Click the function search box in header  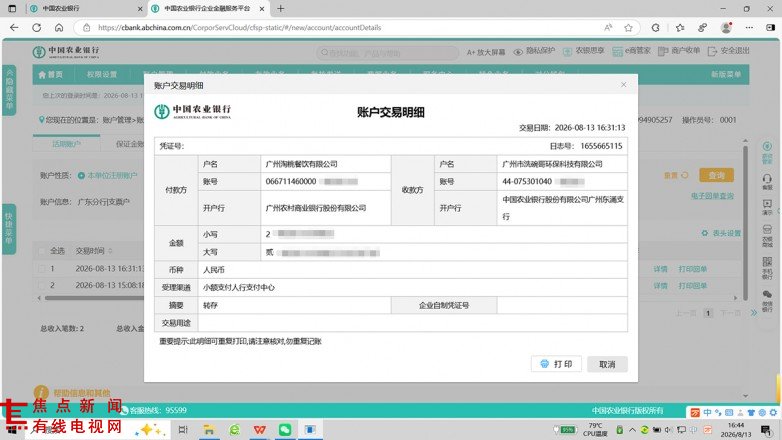(x=387, y=52)
